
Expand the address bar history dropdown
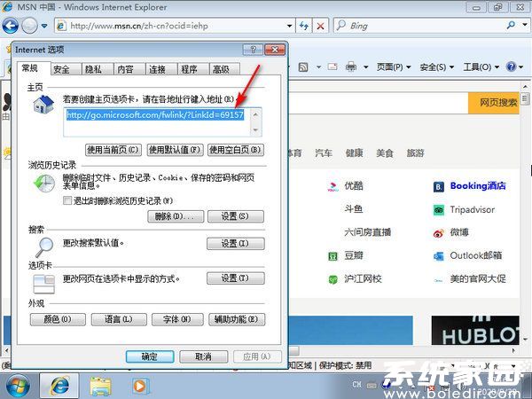click(289, 26)
